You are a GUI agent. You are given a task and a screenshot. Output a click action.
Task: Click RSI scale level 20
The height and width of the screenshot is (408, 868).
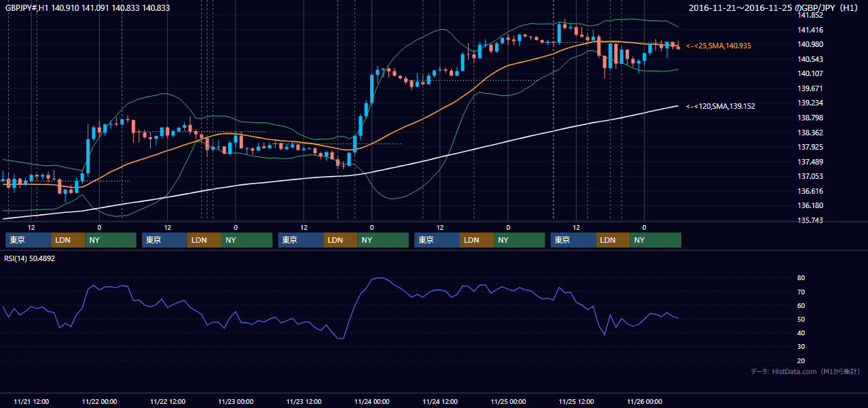pyautogui.click(x=801, y=361)
